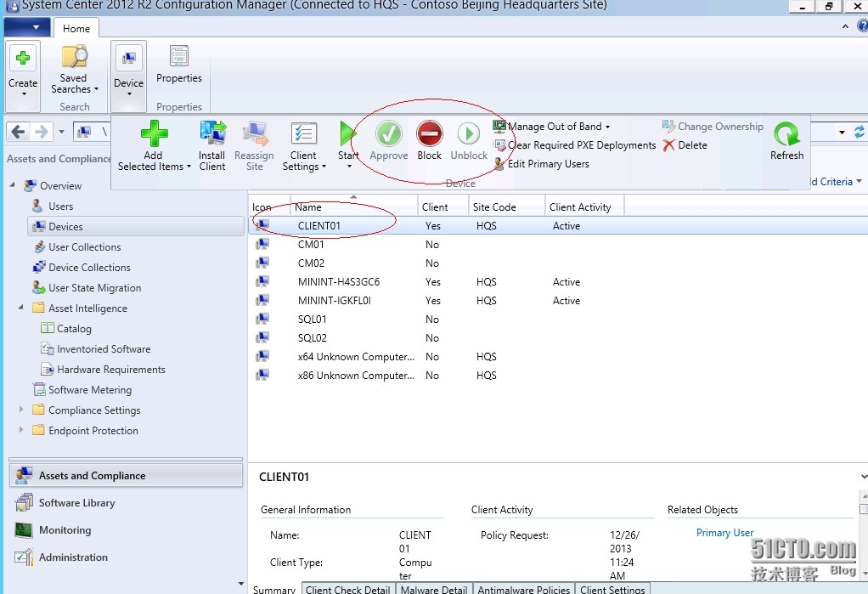868x594 pixels.
Task: Sort by Site Code column header
Action: pos(506,206)
